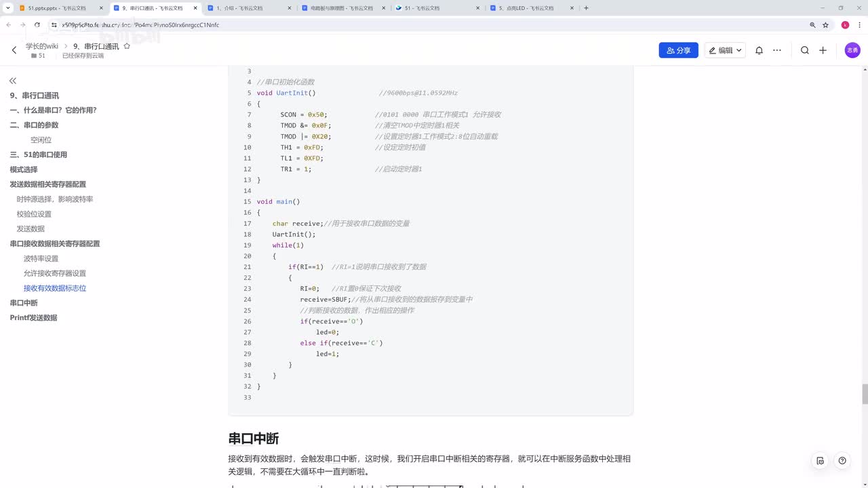
Task: Open the 编辑 mode dropdown
Action: tap(725, 50)
